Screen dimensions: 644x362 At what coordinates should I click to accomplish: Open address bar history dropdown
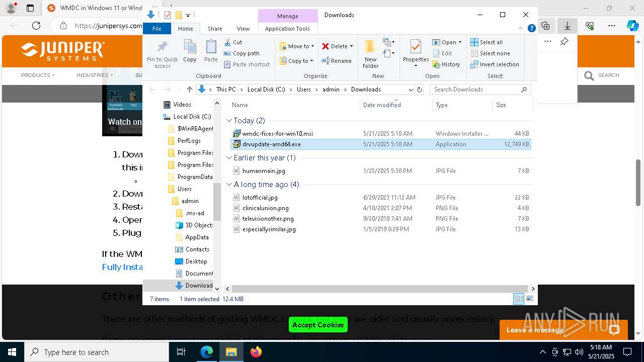pos(411,89)
